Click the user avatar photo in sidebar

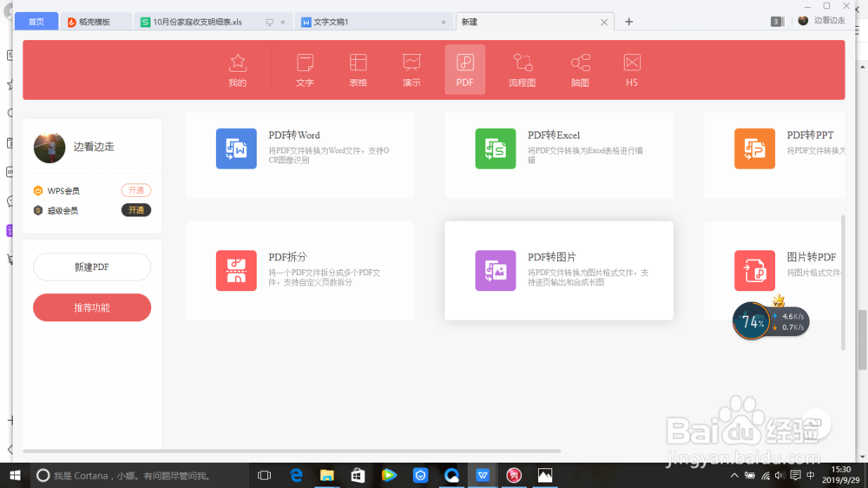(x=49, y=147)
